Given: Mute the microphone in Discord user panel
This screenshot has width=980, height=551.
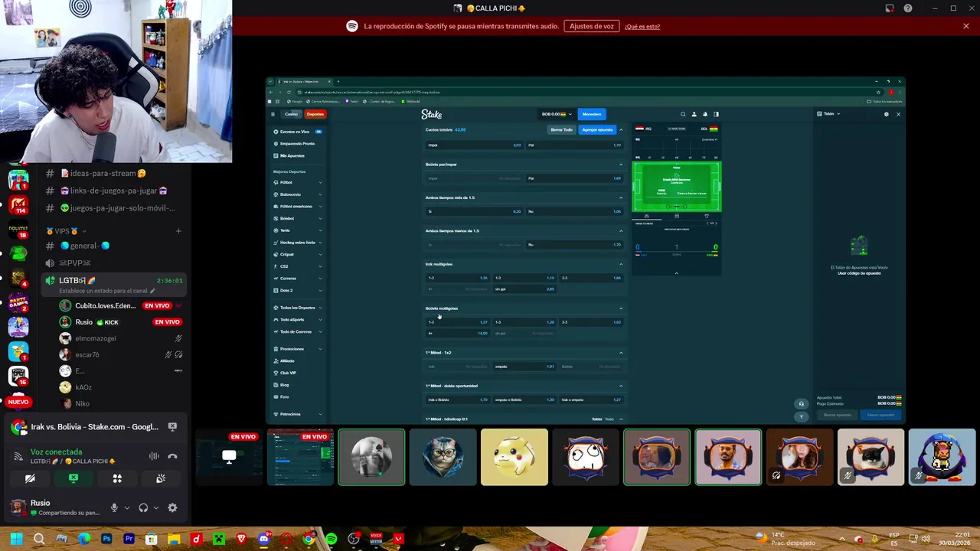Looking at the screenshot, I should 114,507.
